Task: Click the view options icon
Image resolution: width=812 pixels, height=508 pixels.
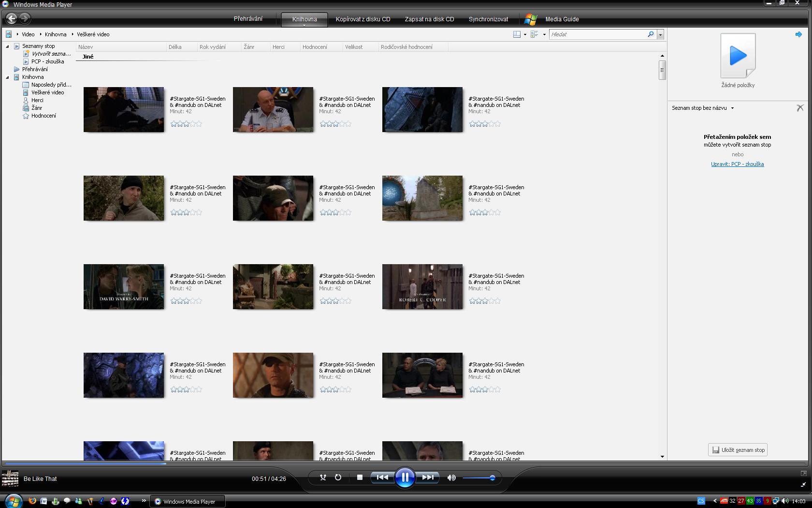Action: coord(535,34)
